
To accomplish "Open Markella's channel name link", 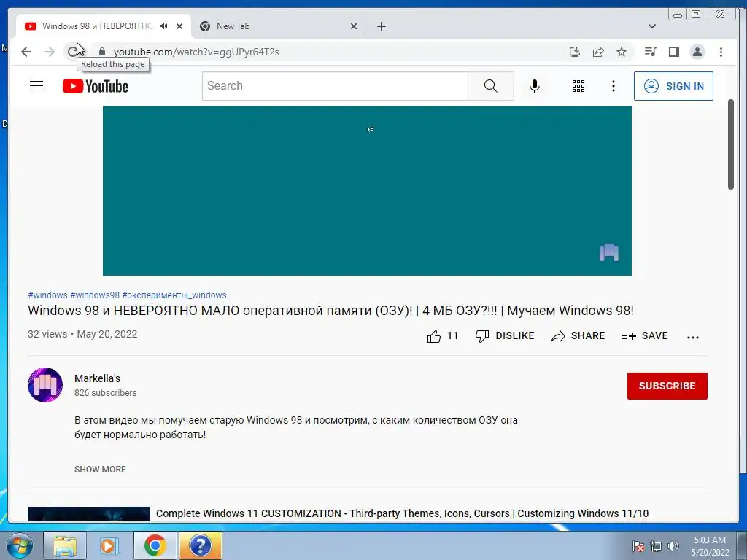I will coord(97,378).
